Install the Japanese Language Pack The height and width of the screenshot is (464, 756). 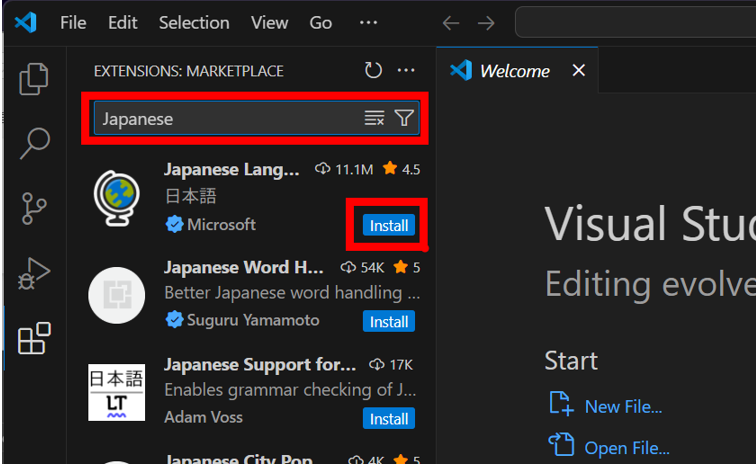click(389, 225)
